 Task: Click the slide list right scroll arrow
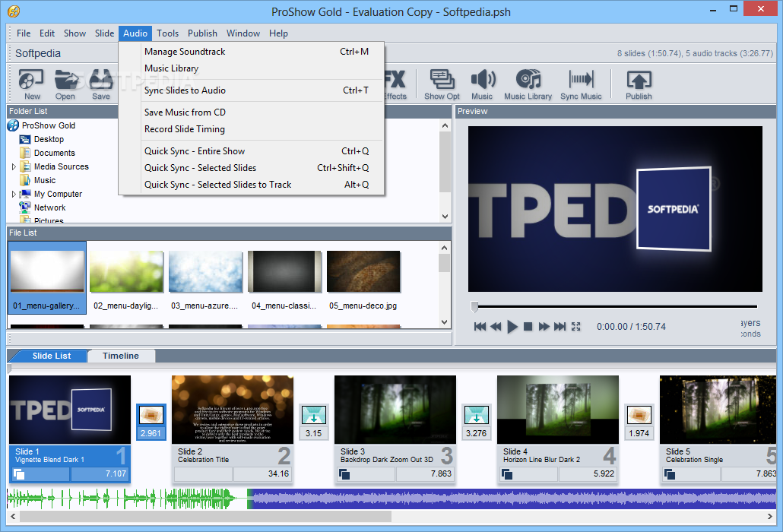click(769, 517)
